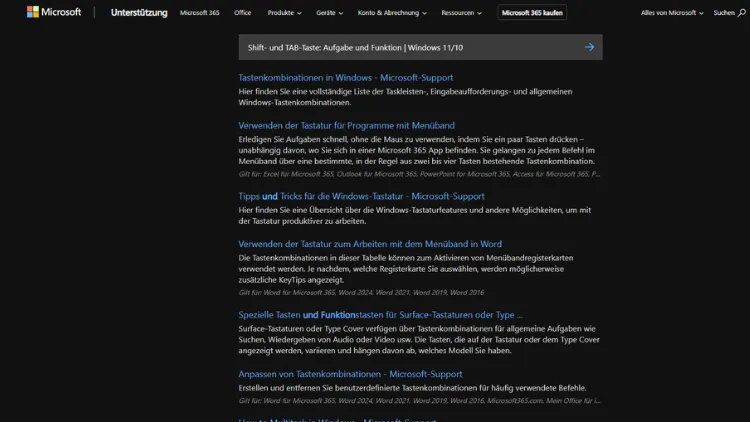Image resolution: width=750 pixels, height=422 pixels.
Task: Click description starting 'Surface-Tastaturen oder Type Cover'
Action: pos(419,340)
